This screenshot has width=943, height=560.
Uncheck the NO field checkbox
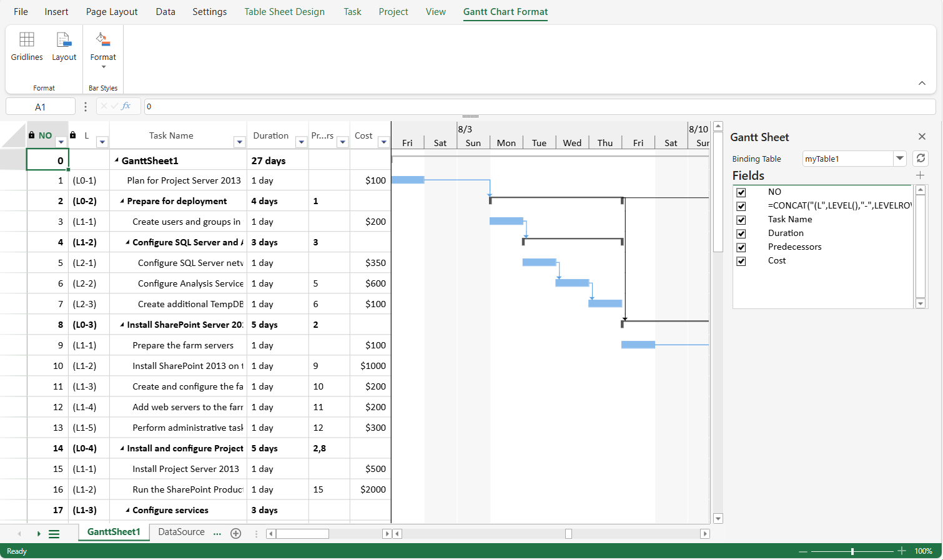[741, 192]
